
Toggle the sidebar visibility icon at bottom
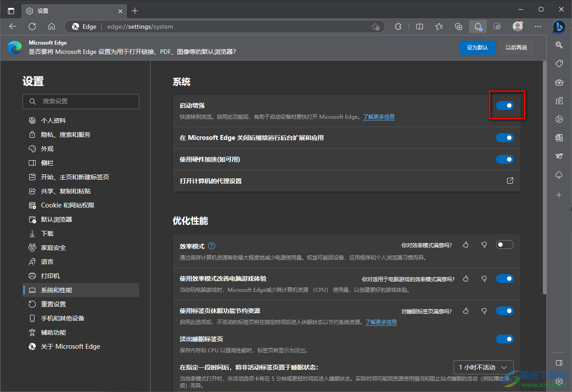pos(559,363)
